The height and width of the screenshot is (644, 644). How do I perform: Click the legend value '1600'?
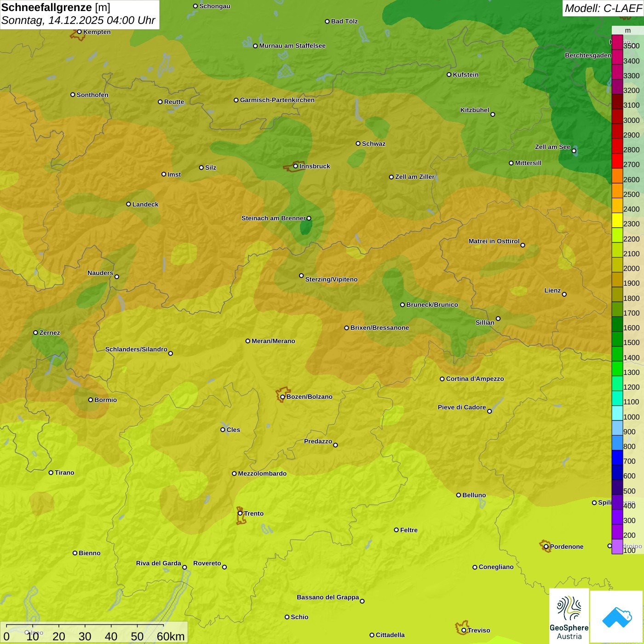631,328
